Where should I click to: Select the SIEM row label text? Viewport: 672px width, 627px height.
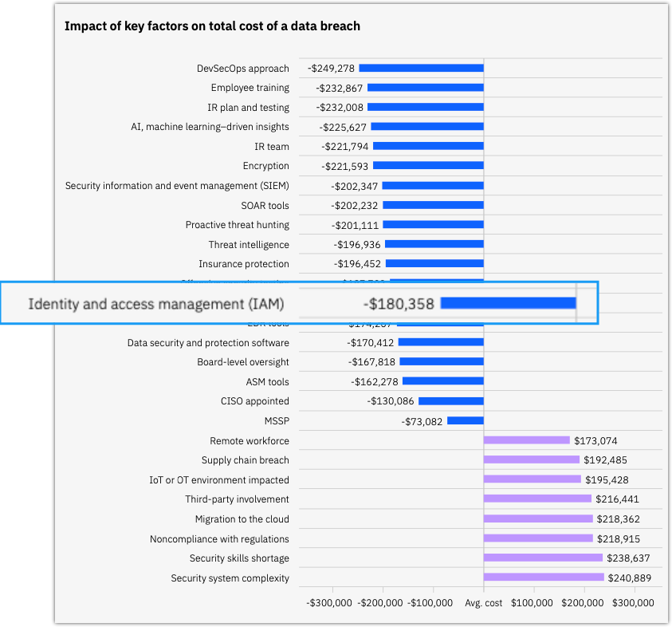177,186
